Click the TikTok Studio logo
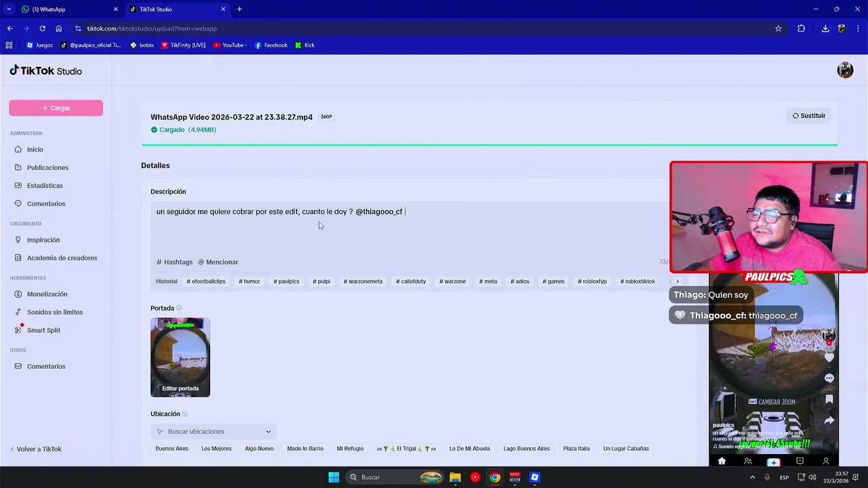Viewport: 868px width, 488px height. pos(45,70)
